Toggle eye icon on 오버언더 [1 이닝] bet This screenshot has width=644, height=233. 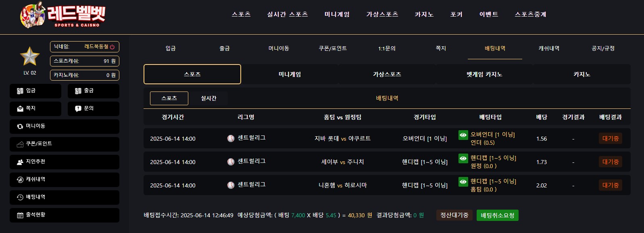click(463, 135)
